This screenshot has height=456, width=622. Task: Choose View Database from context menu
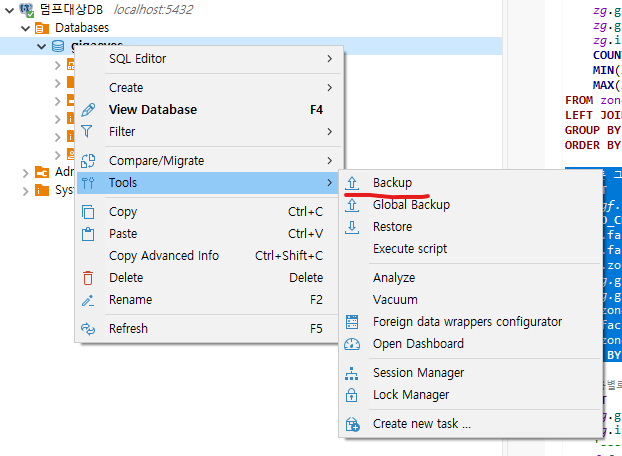coord(153,110)
